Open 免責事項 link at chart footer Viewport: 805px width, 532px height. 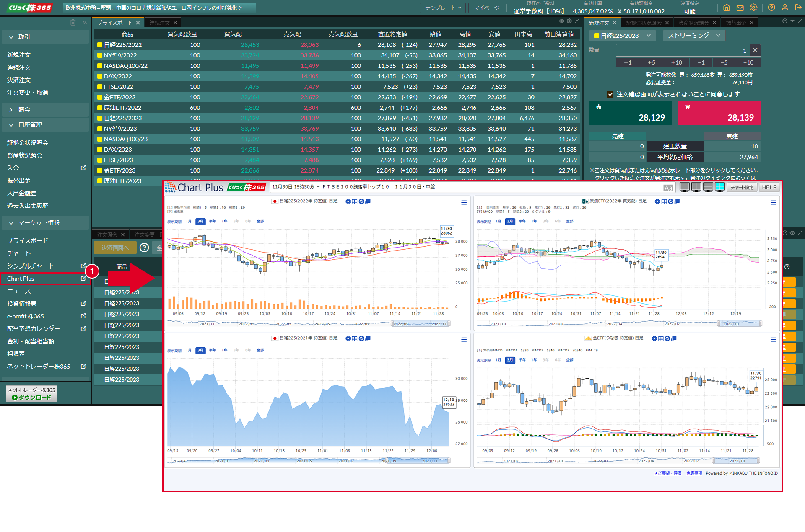click(x=694, y=473)
